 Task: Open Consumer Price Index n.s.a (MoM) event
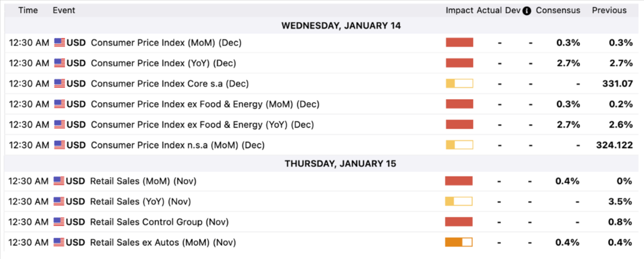click(178, 145)
